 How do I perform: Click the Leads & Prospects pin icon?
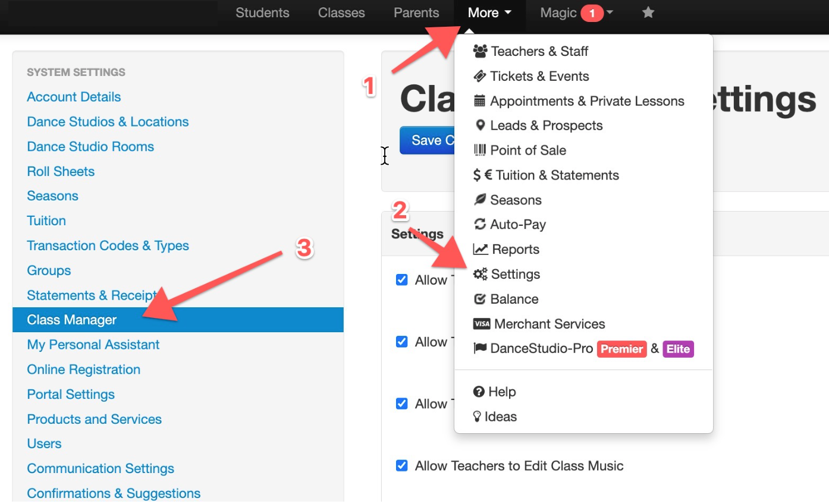coord(480,125)
